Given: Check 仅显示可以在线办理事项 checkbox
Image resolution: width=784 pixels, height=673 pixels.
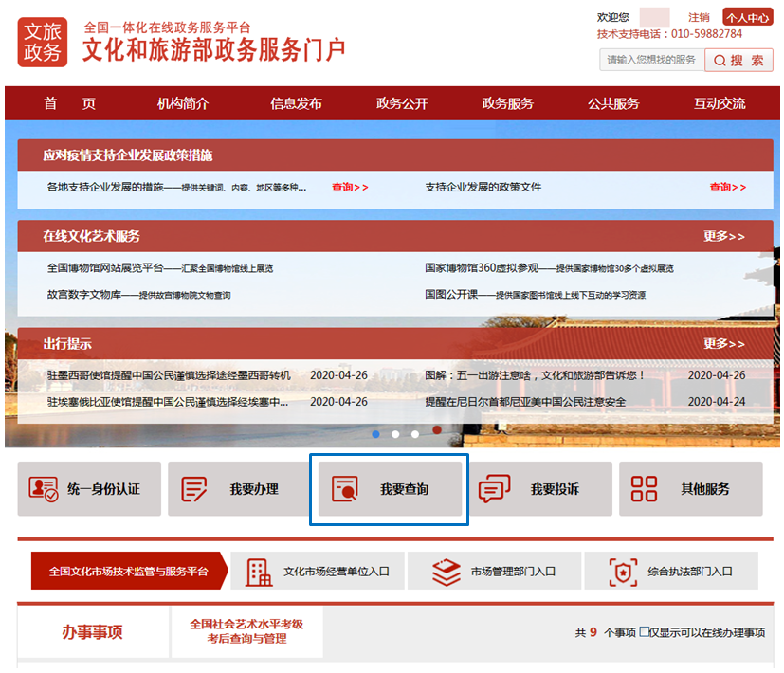Looking at the screenshot, I should 645,632.
